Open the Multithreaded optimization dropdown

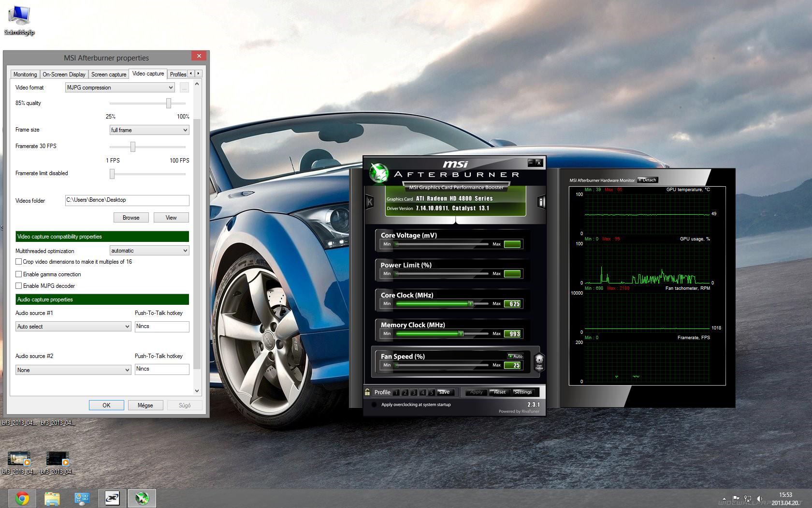(x=149, y=251)
